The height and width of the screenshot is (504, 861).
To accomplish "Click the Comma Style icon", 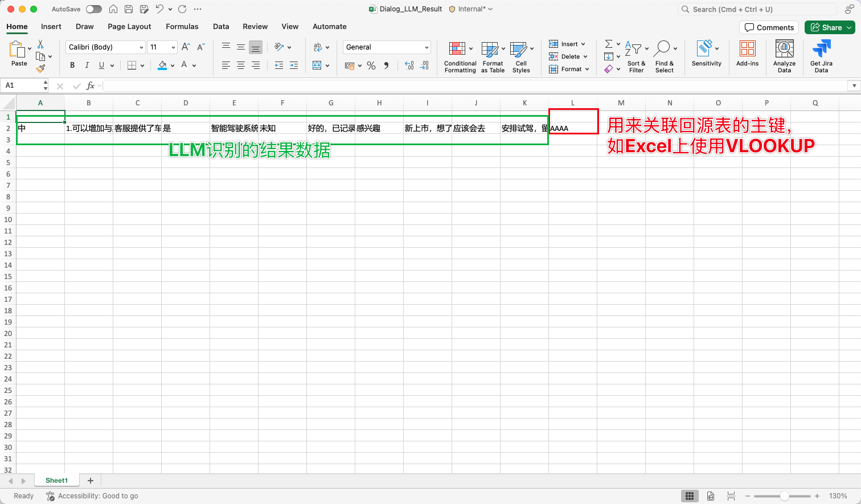I will tap(386, 65).
